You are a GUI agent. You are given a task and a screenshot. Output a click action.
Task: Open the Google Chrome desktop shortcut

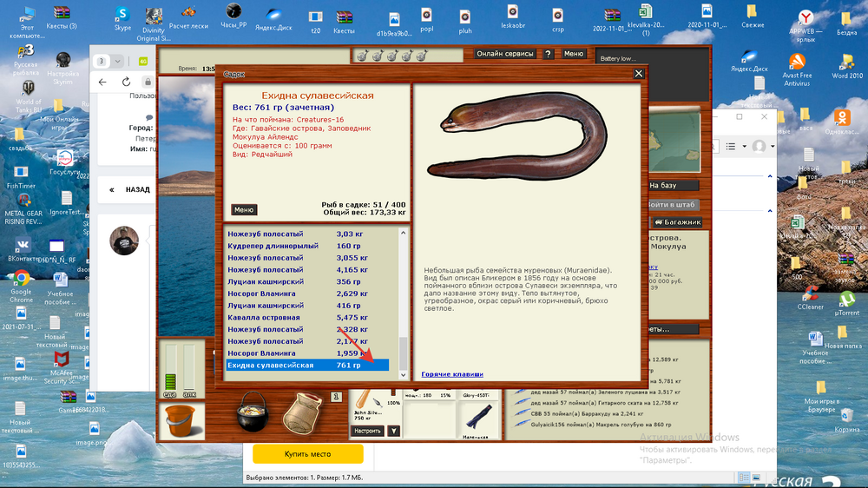tap(22, 287)
